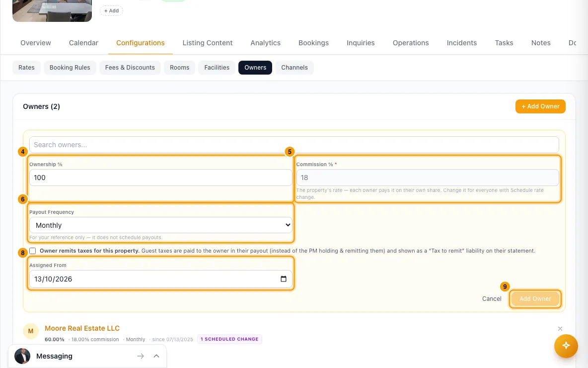Image resolution: width=588 pixels, height=368 pixels.
Task: Click the Moore Real Estate LLC avatar badge
Action: pyautogui.click(x=31, y=331)
